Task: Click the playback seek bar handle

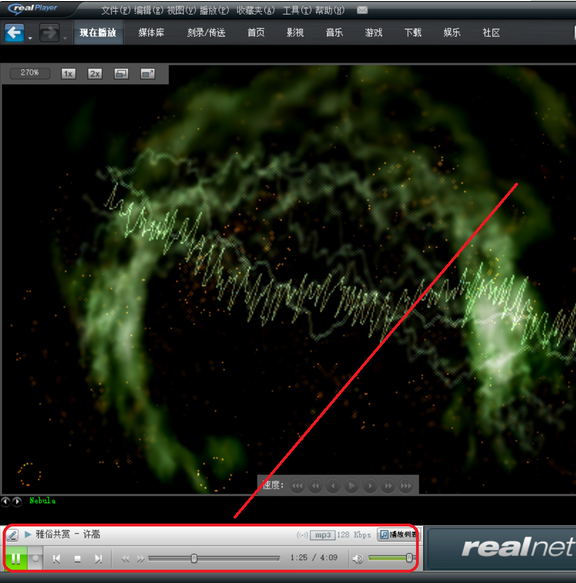Action: point(194,558)
